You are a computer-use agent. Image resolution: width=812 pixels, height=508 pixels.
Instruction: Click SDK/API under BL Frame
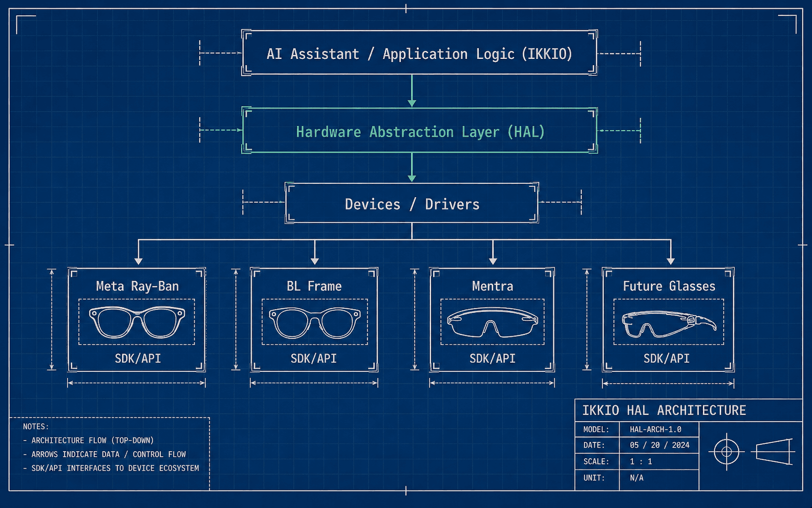[x=314, y=358]
